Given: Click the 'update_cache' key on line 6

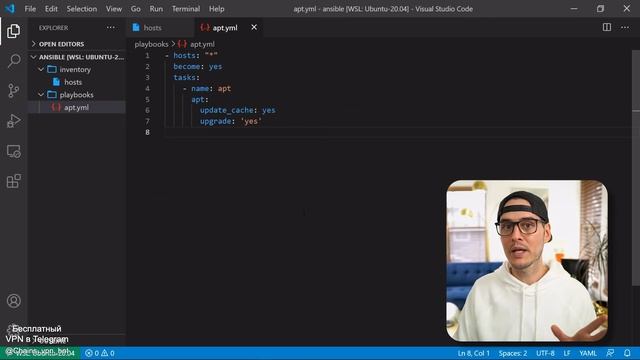Looking at the screenshot, I should [227, 110].
